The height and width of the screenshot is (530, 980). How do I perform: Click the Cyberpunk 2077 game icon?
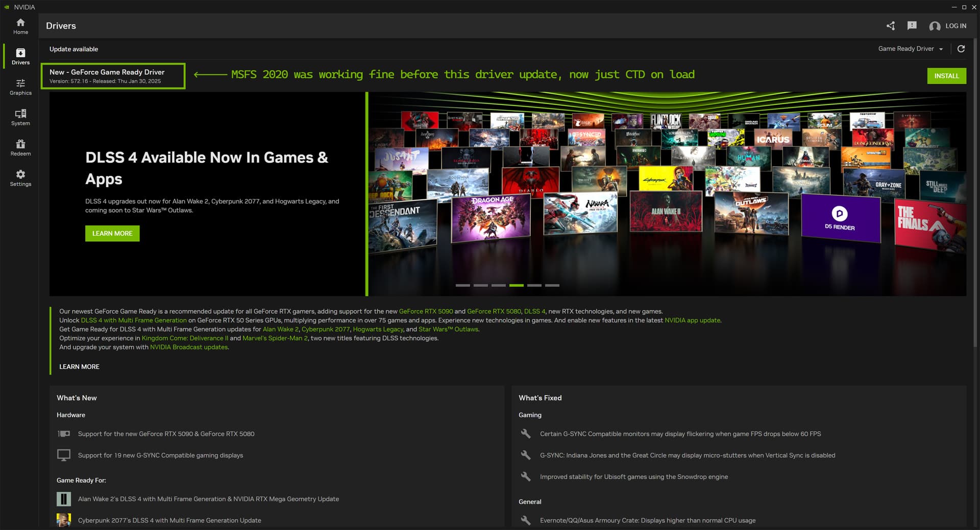click(64, 520)
